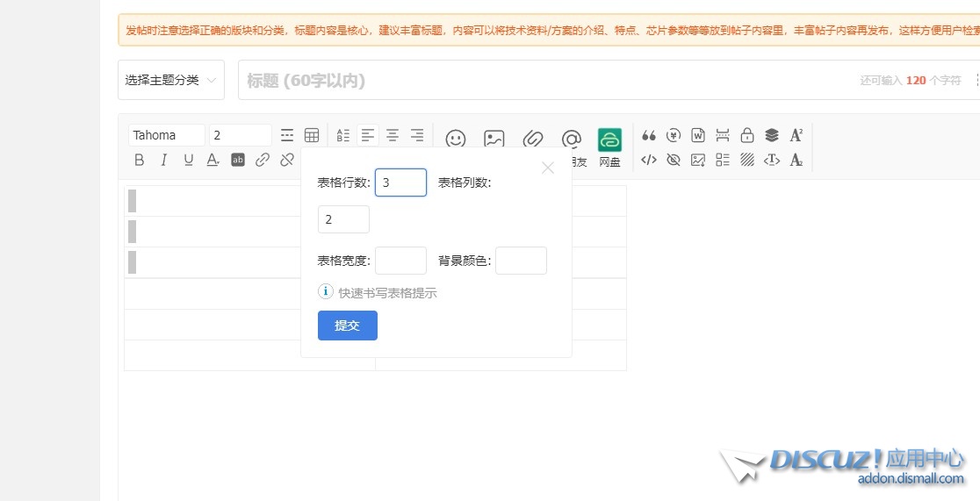This screenshot has height=501, width=980.
Task: Close the table dialog with X
Action: (x=548, y=168)
